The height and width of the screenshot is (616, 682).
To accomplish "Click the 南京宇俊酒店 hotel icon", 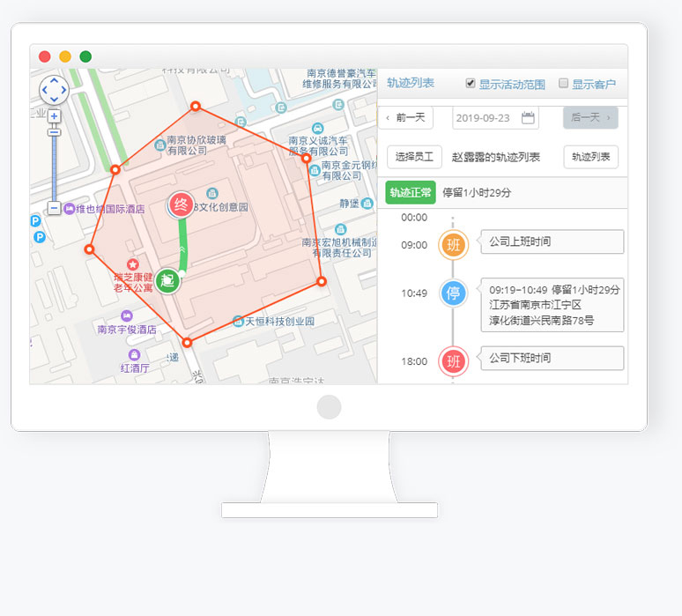I will click(127, 315).
